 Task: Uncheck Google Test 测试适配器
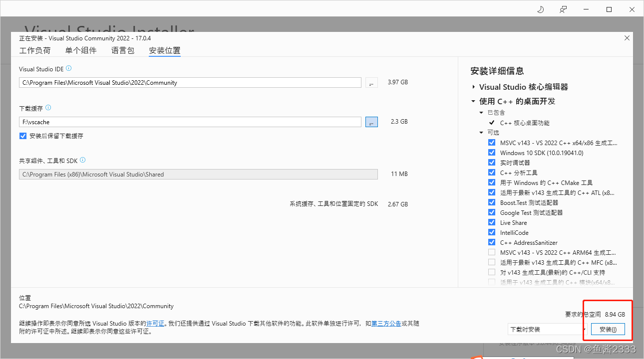(x=492, y=212)
